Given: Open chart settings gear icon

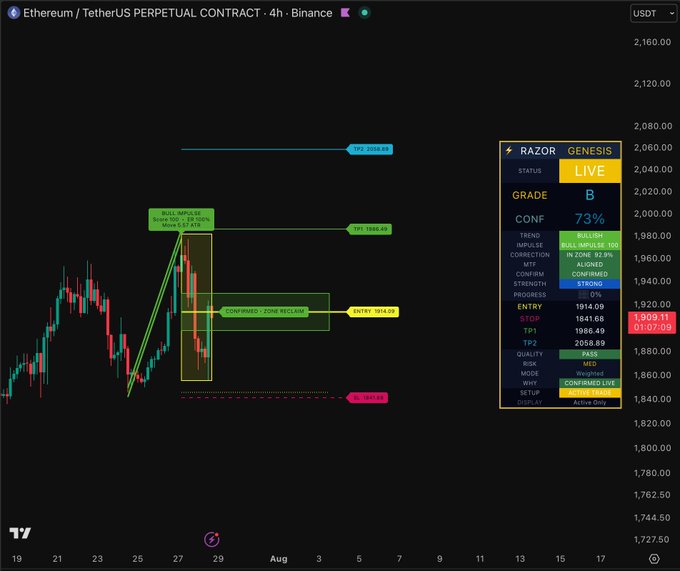Looking at the screenshot, I should pos(654,558).
